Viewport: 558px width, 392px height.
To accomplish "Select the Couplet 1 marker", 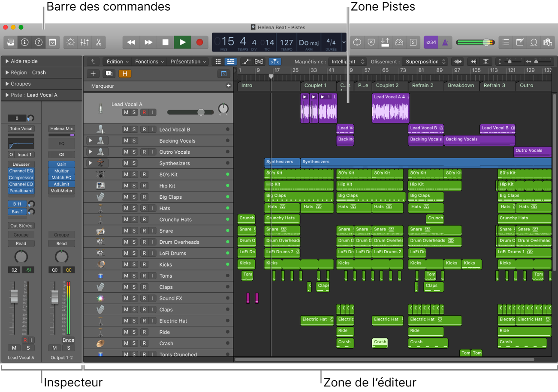I will point(316,86).
